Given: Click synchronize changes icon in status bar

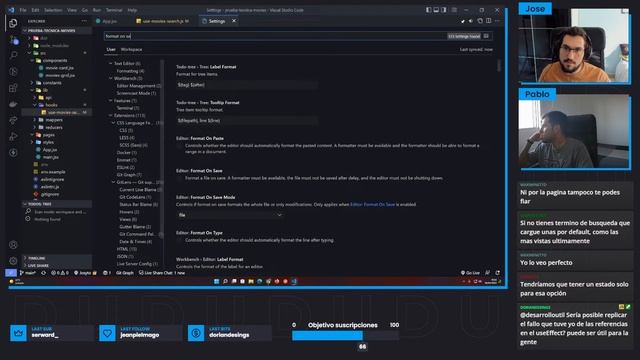Looking at the screenshot, I should click(x=43, y=273).
